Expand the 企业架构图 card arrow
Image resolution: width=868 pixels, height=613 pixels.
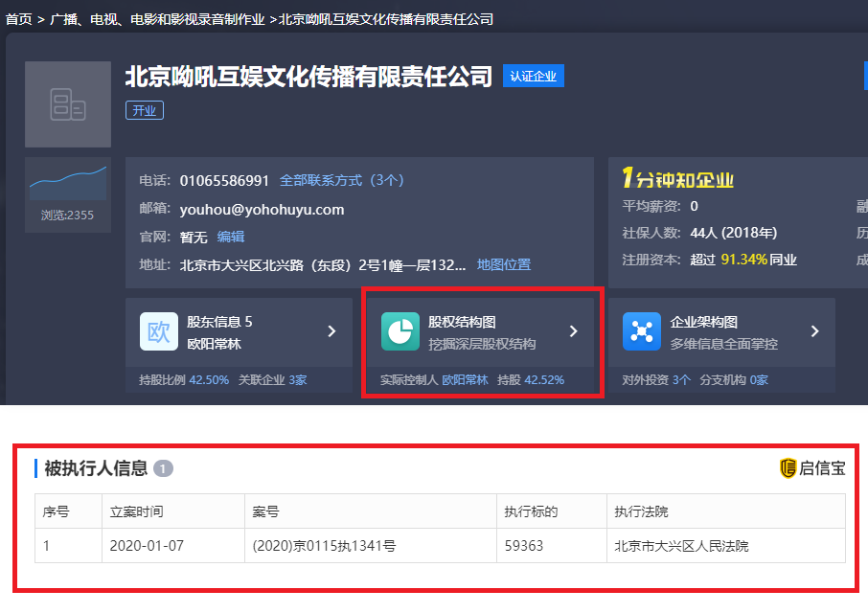[x=815, y=331]
